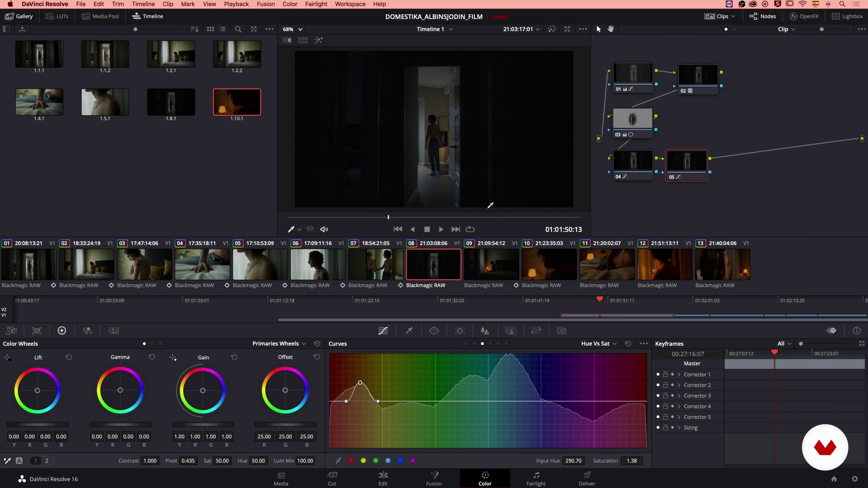Open the OpenFX panel

coord(804,16)
